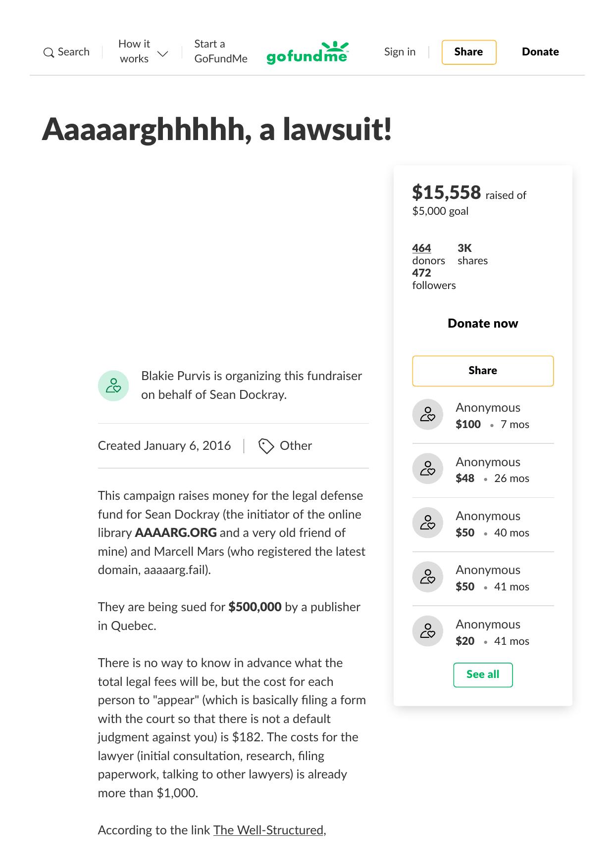Viewport: 614px width, 868px height.
Task: Open the How it works menu
Action: click(x=134, y=51)
